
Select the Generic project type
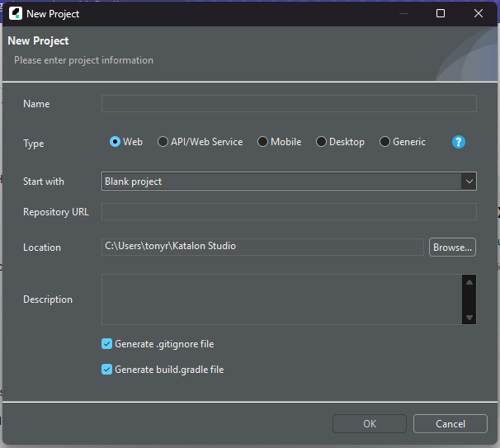pyautogui.click(x=385, y=142)
